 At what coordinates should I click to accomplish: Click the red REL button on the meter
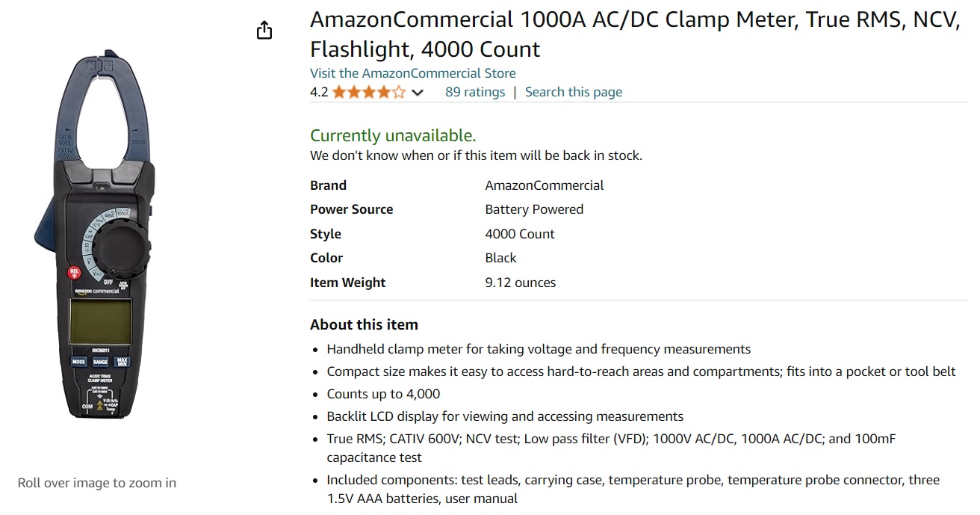pos(74,273)
